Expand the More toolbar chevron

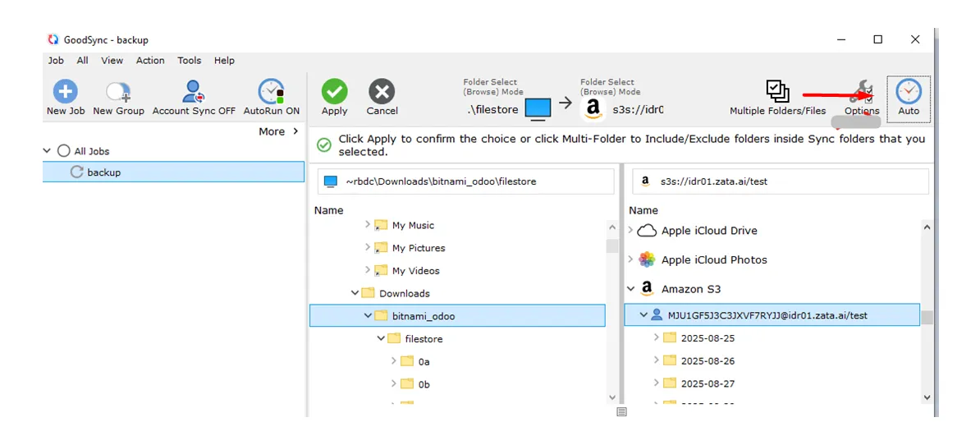pyautogui.click(x=296, y=132)
